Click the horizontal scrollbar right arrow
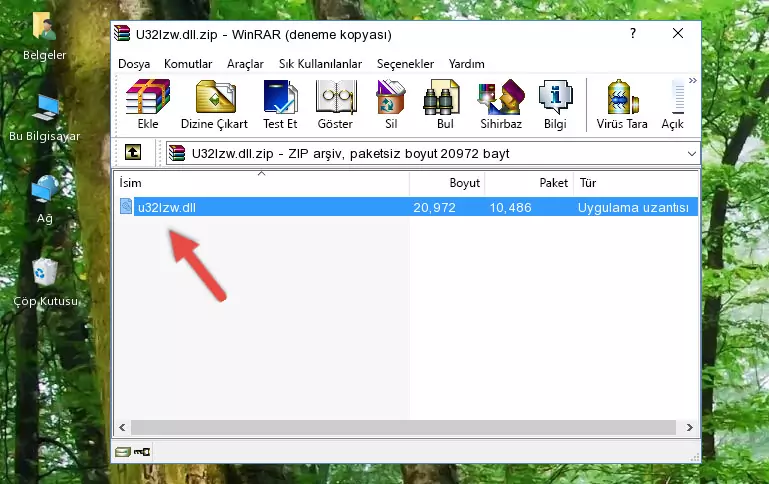The image size is (769, 484). pyautogui.click(x=689, y=427)
